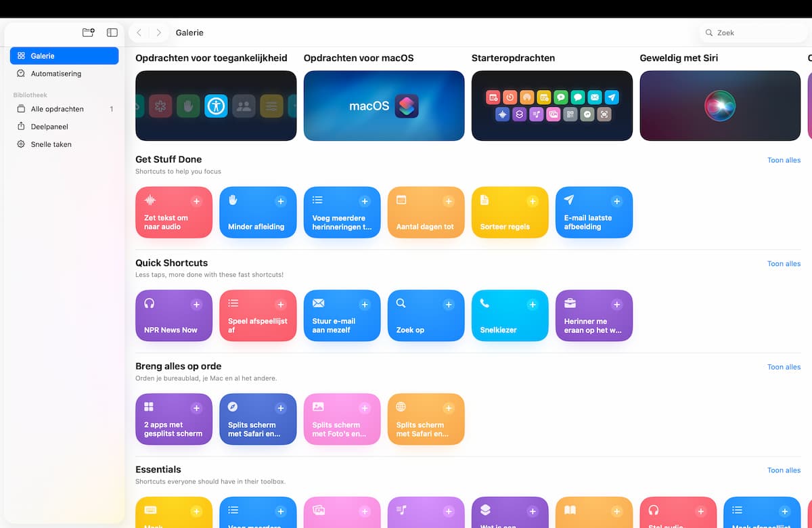The width and height of the screenshot is (812, 528).
Task: Open the Sorteer regels card
Action: (x=510, y=213)
